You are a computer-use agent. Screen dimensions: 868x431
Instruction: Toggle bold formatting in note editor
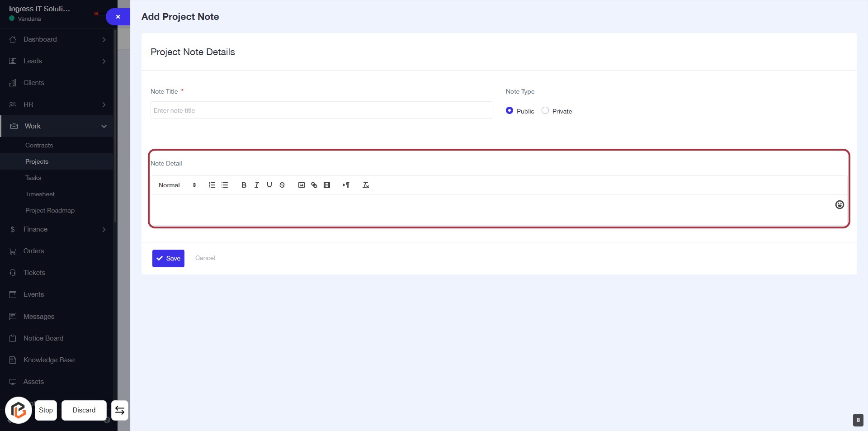pos(244,185)
